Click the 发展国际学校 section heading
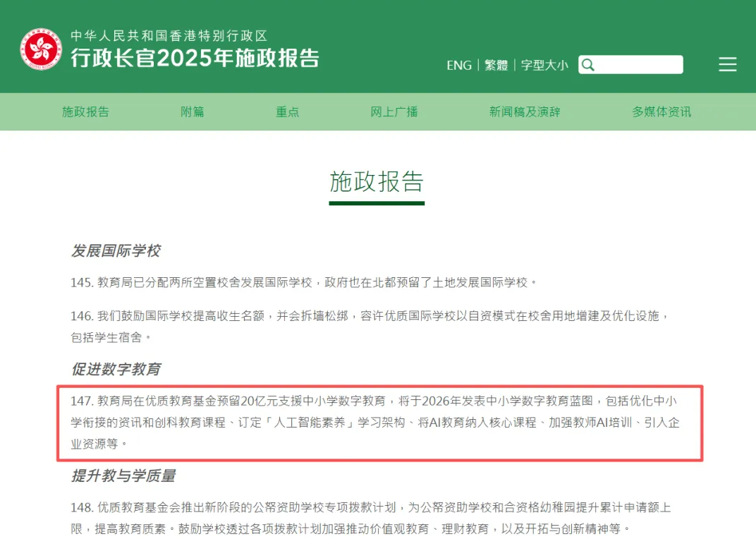 point(116,250)
